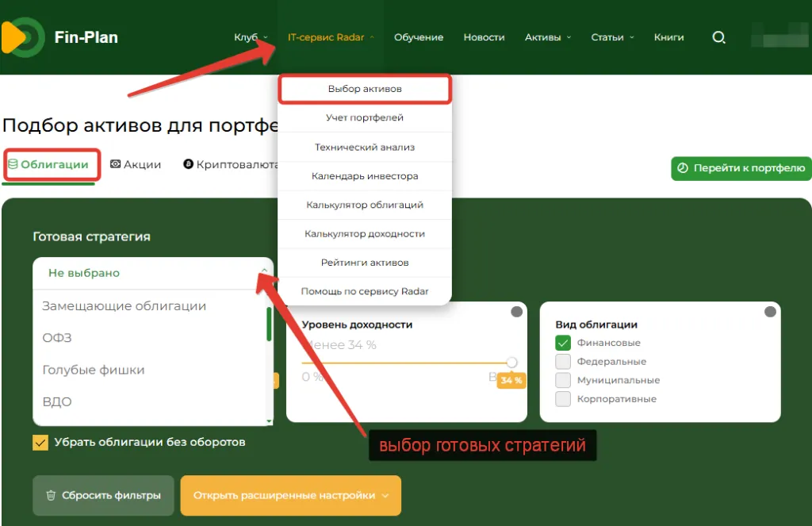Click the trash icon in Сбросить фильтры
The image size is (812, 526).
(x=50, y=495)
